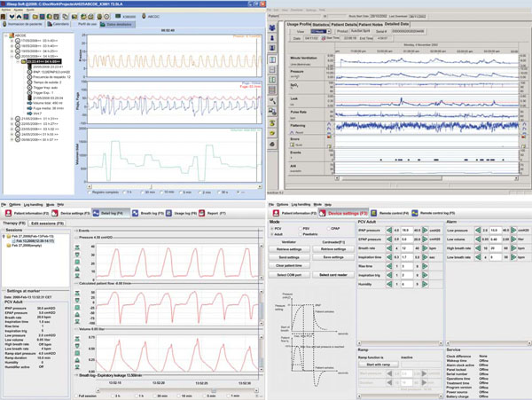Click the topmost blue sidebar icon in top-right window

(272, 27)
